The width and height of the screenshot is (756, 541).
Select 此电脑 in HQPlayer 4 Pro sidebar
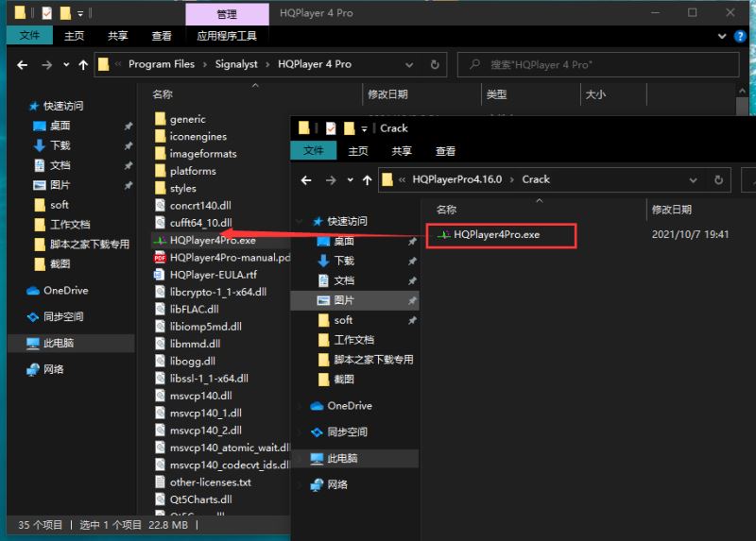(72, 343)
